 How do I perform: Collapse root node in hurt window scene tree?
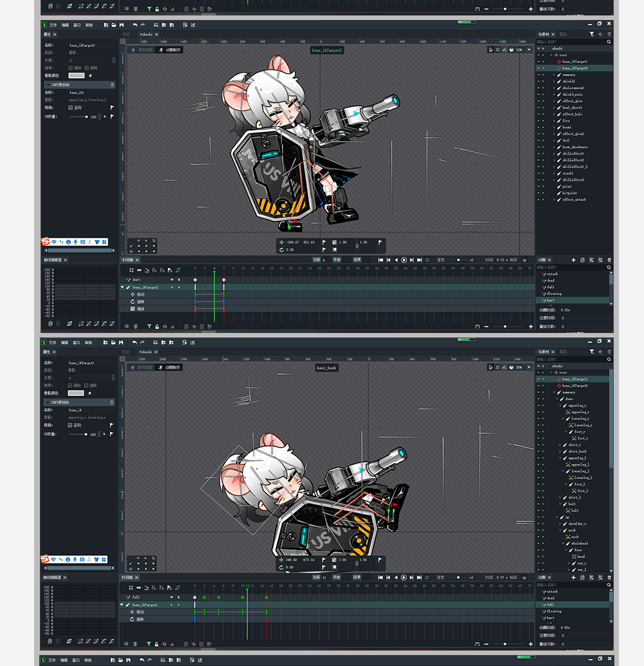click(551, 55)
